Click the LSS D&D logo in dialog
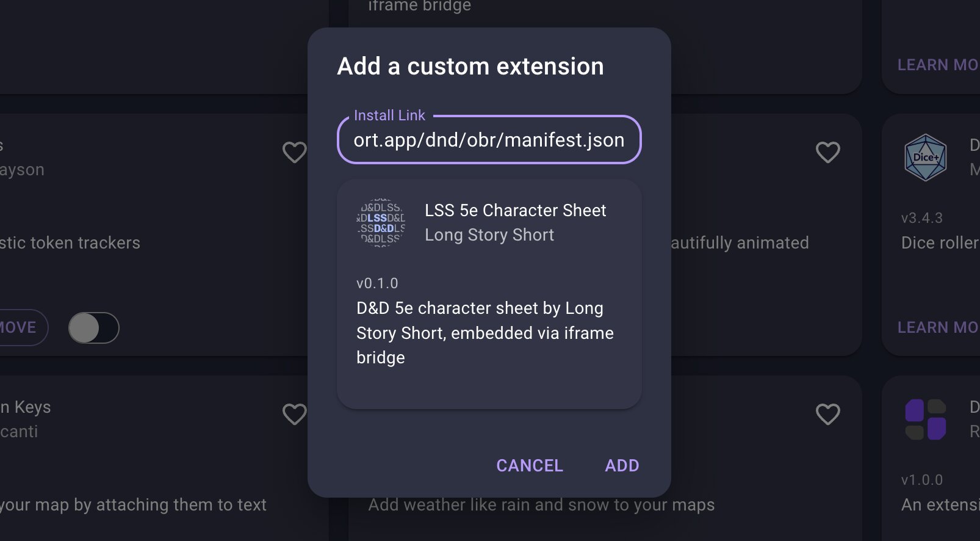 (381, 222)
